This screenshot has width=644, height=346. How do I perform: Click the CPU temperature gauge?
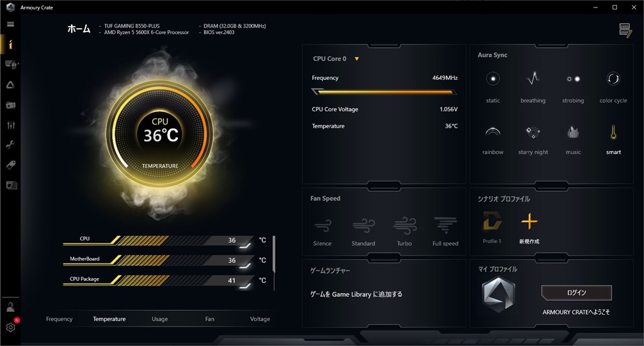[160, 133]
